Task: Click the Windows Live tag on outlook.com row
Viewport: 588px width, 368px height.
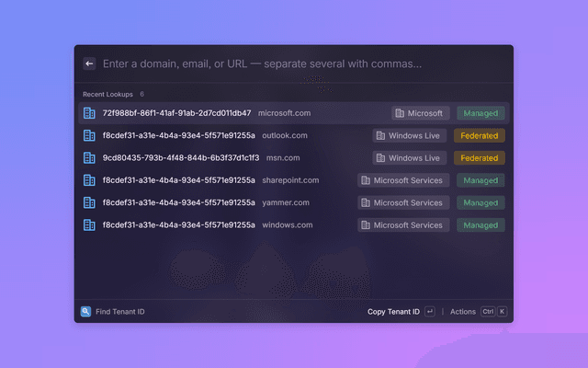Action: coord(410,135)
